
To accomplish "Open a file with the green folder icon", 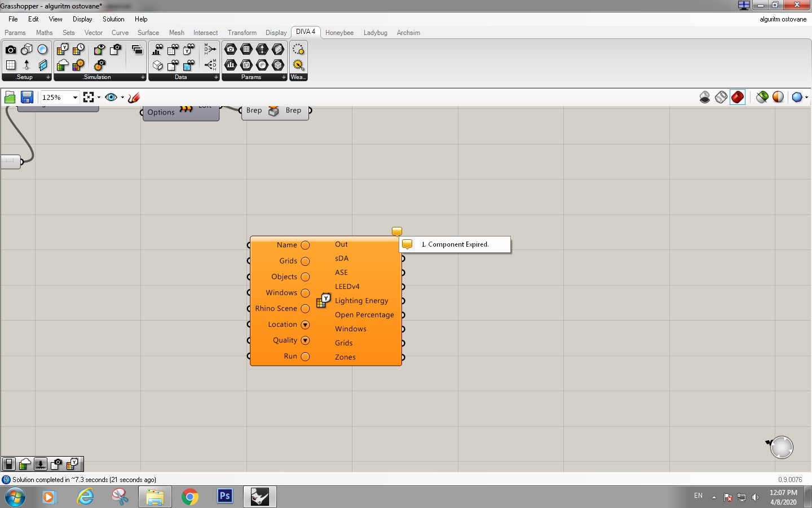I will point(10,98).
